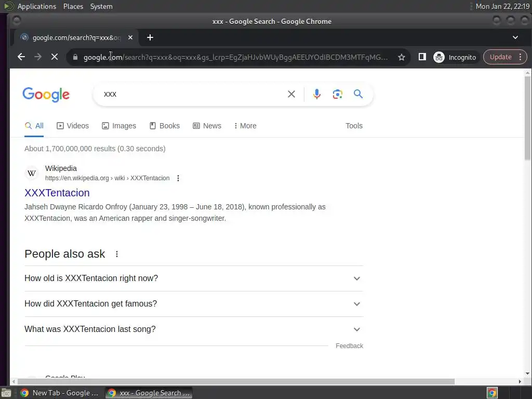
Task: Switch to the Books tab
Action: [165, 126]
